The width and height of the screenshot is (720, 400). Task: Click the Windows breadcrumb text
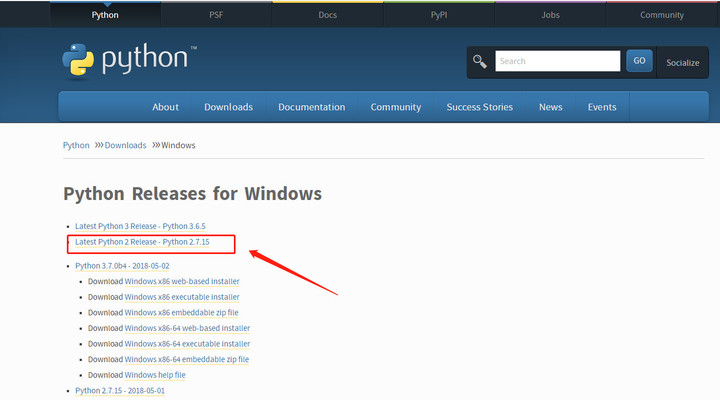coord(178,145)
